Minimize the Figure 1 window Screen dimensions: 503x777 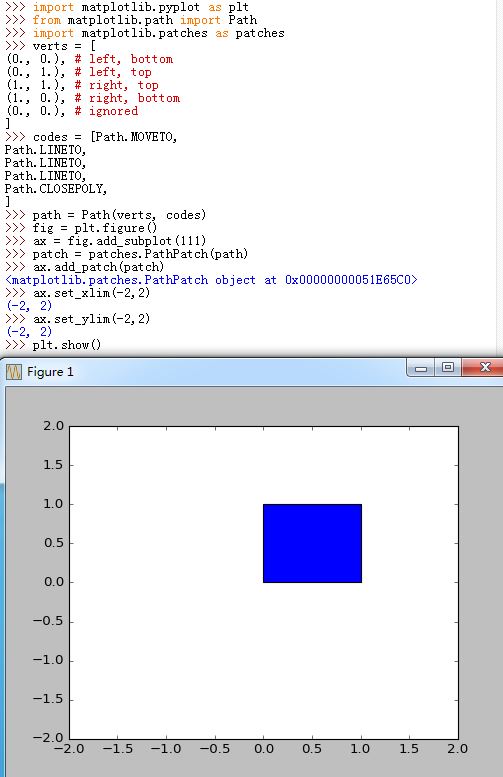point(421,368)
